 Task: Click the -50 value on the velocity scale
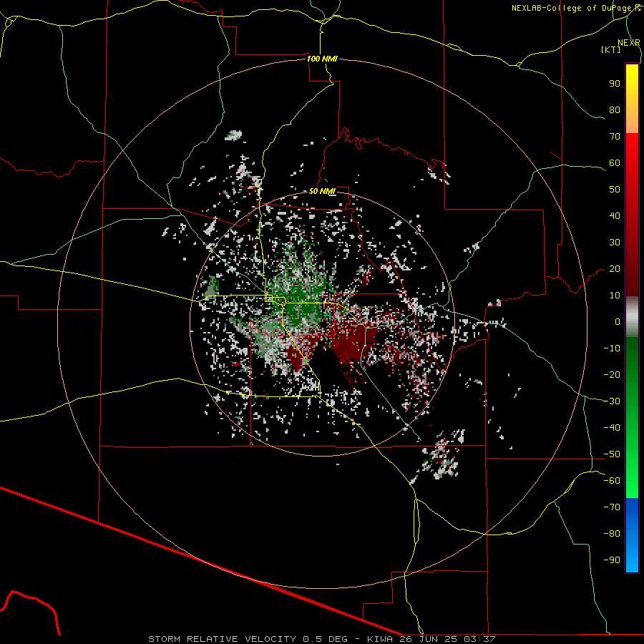click(x=612, y=454)
